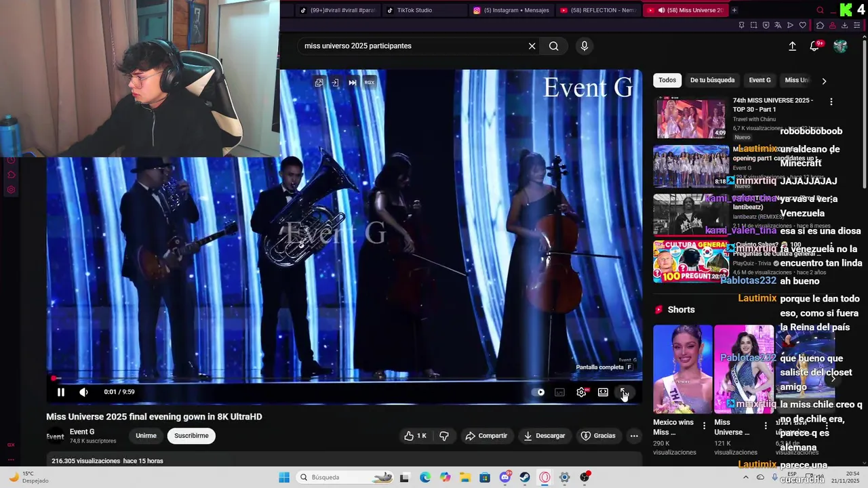
Task: Toggle subtitles in the video player
Action: (559, 392)
